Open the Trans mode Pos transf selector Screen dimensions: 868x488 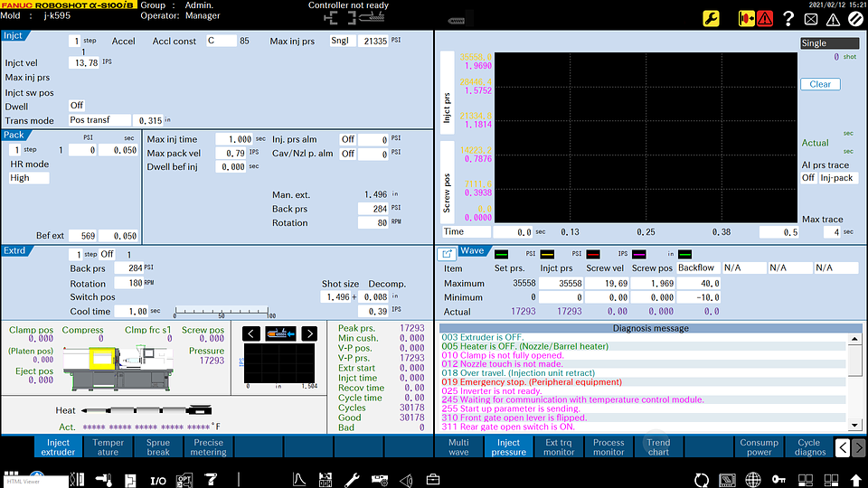(x=99, y=120)
